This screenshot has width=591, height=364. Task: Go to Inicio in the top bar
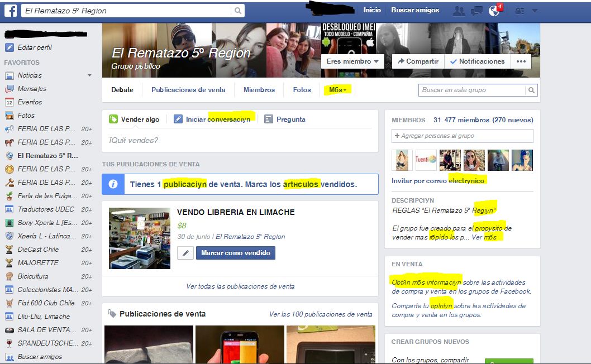(372, 10)
